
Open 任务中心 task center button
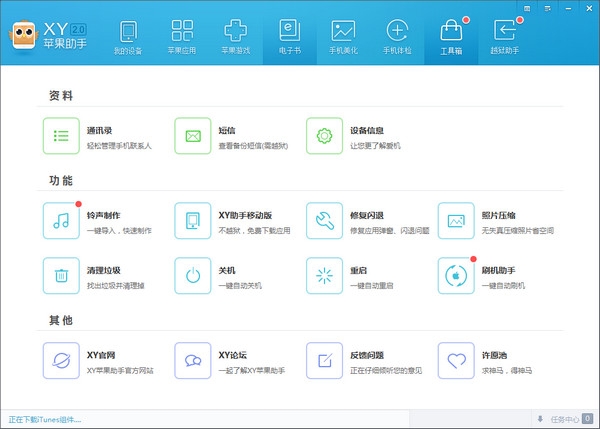pos(565,419)
